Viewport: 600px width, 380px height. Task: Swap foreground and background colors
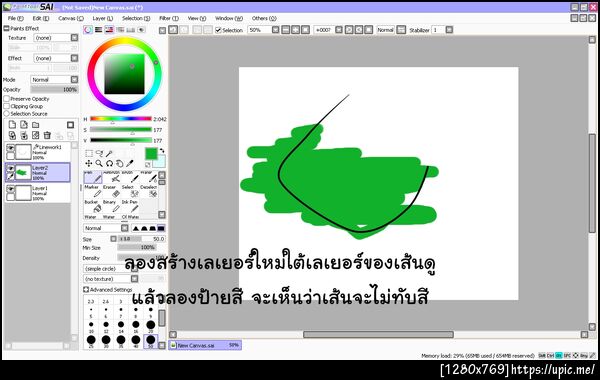pos(162,151)
